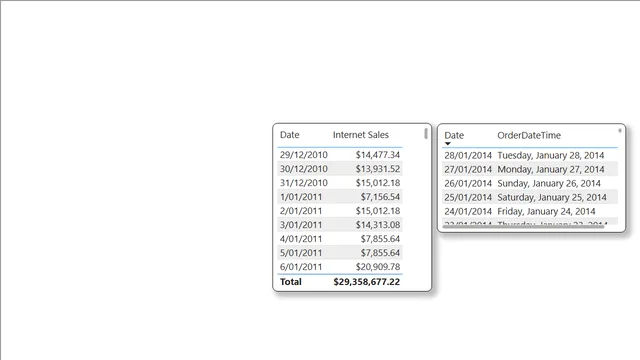
Task: Click the Date header in the OrderDateTime table
Action: [x=454, y=135]
